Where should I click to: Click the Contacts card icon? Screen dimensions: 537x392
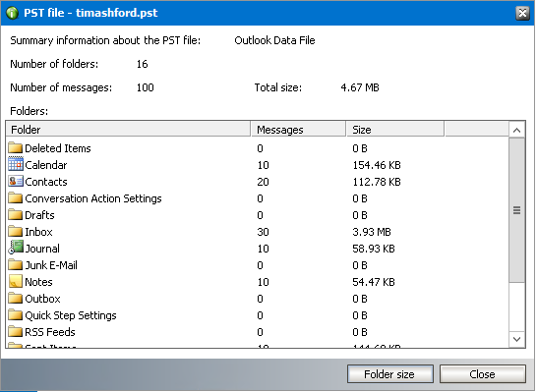16,182
